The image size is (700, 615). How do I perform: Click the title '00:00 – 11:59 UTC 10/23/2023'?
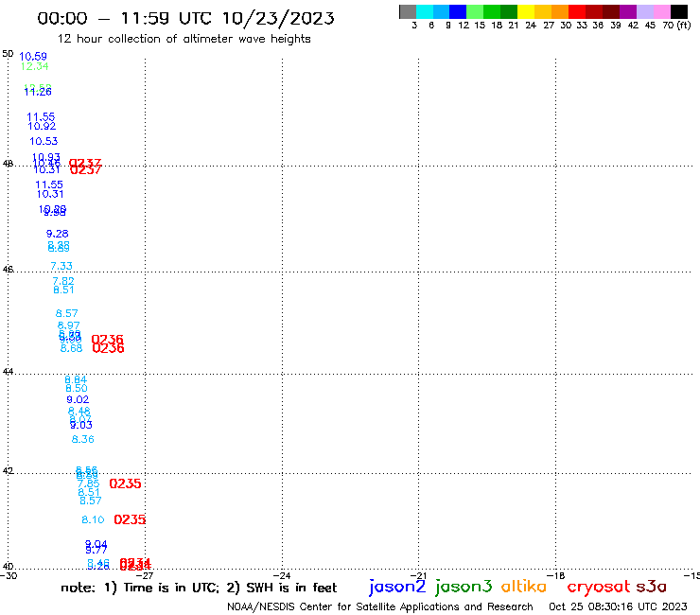pyautogui.click(x=185, y=18)
